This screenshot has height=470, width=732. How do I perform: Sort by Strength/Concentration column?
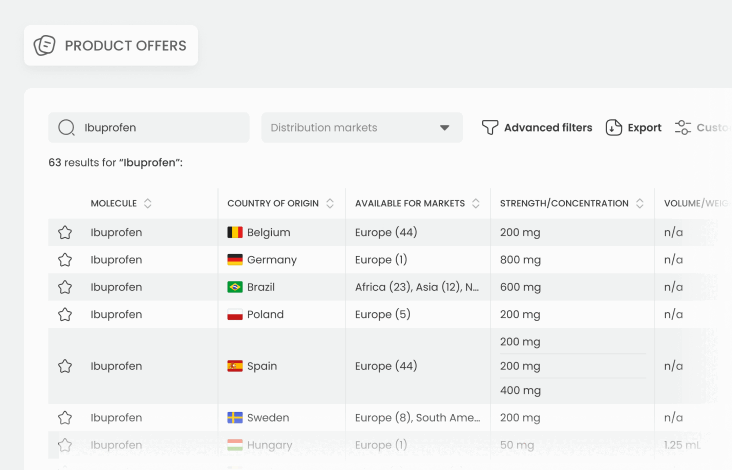click(x=639, y=204)
